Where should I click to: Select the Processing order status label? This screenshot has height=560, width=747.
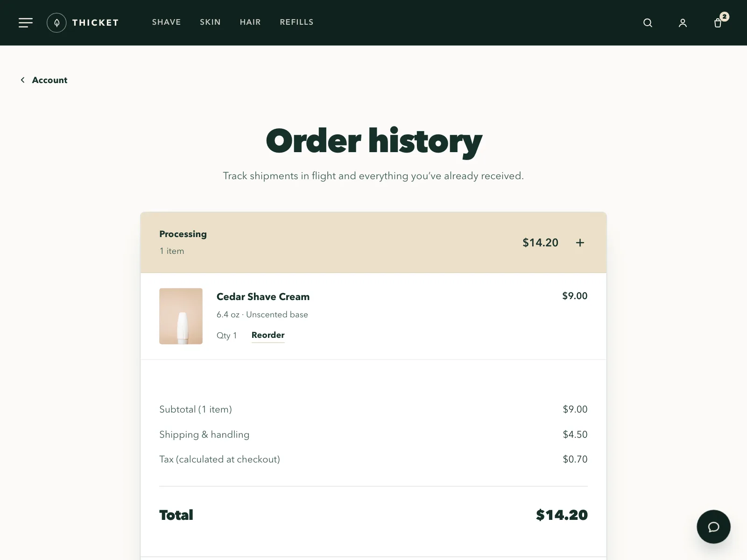pos(183,234)
